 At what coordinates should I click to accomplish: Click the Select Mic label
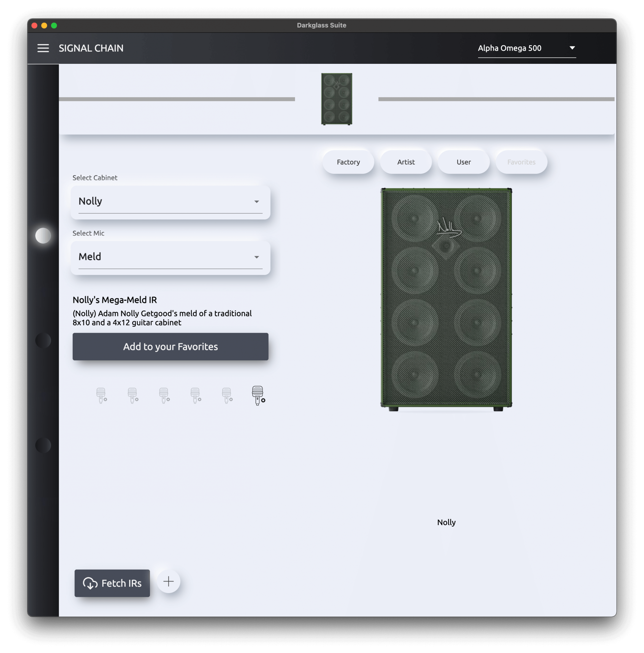[x=88, y=233]
